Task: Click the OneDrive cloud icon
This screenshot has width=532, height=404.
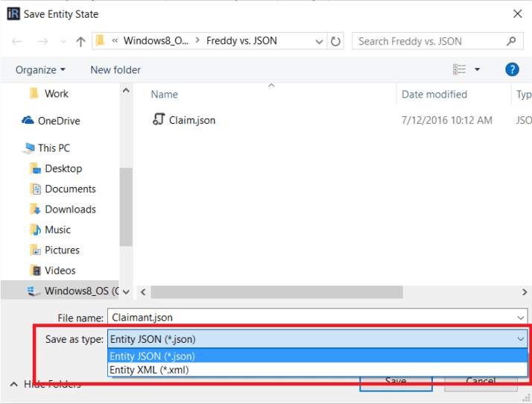Action: 28,121
